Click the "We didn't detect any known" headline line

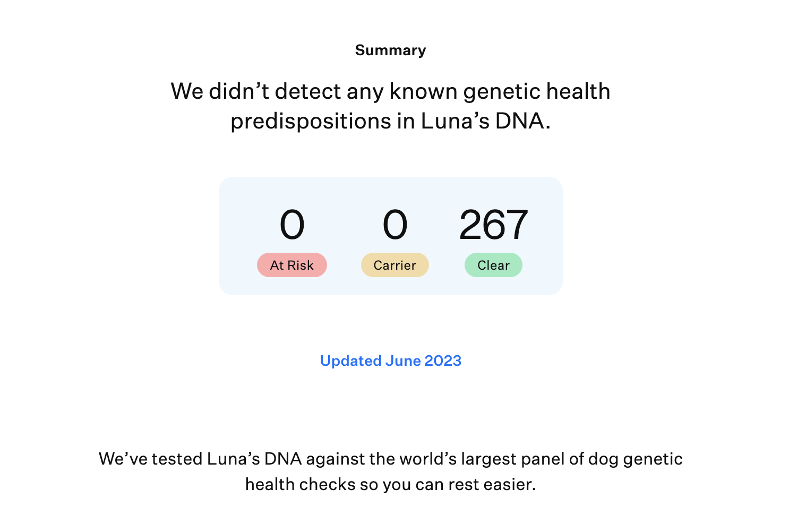click(x=391, y=91)
